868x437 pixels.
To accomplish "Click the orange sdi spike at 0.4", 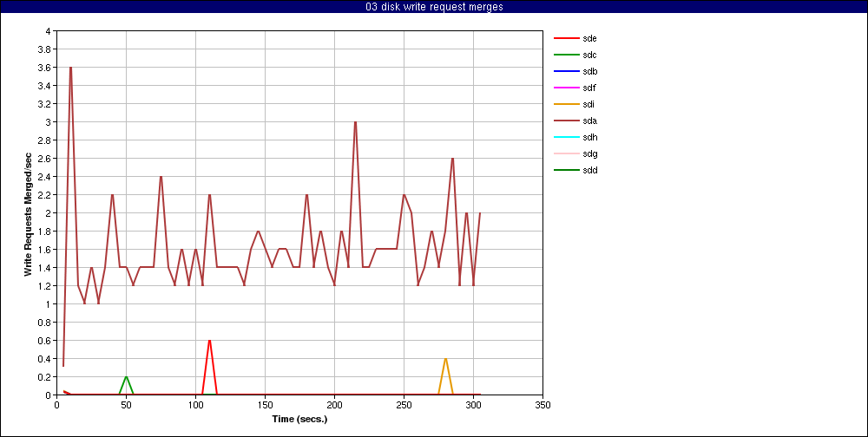I will pos(445,358).
